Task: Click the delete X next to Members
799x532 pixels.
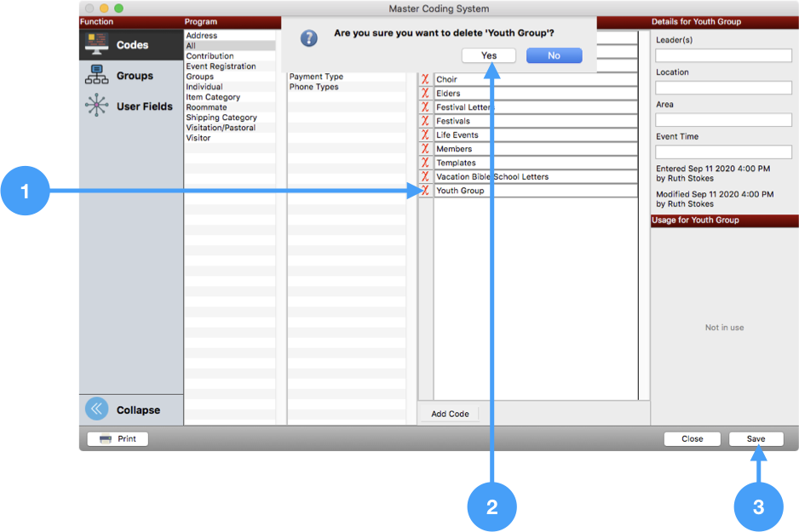Action: (425, 149)
